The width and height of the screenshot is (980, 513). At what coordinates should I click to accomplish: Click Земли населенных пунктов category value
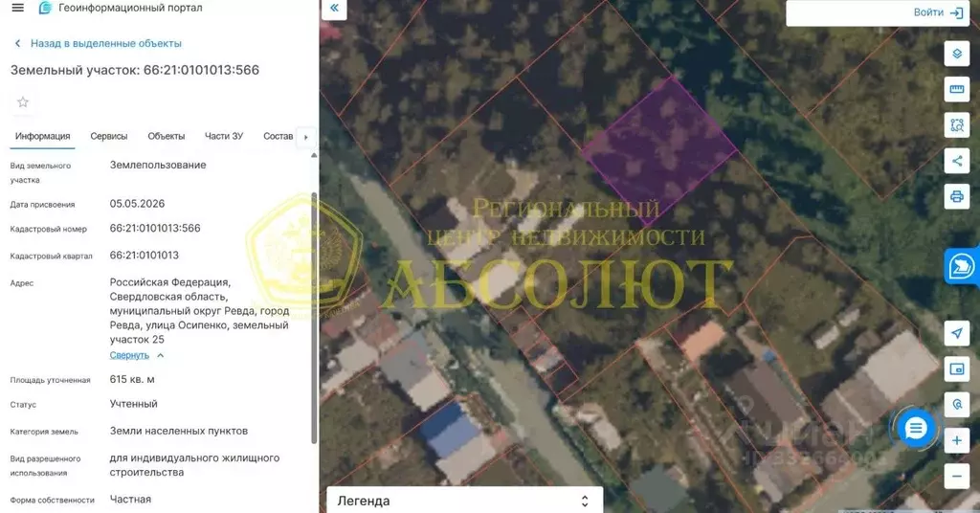[179, 431]
